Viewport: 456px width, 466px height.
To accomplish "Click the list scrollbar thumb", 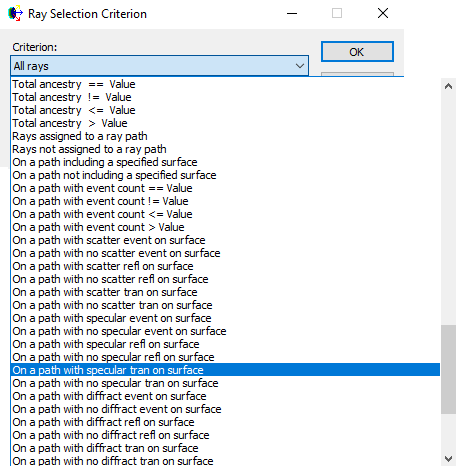I will pyautogui.click(x=448, y=369).
